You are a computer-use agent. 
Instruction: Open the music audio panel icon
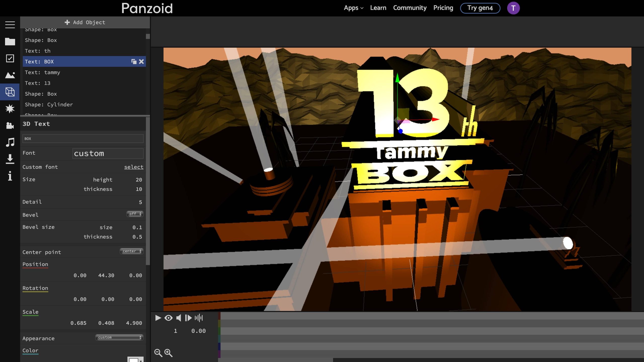[10, 142]
